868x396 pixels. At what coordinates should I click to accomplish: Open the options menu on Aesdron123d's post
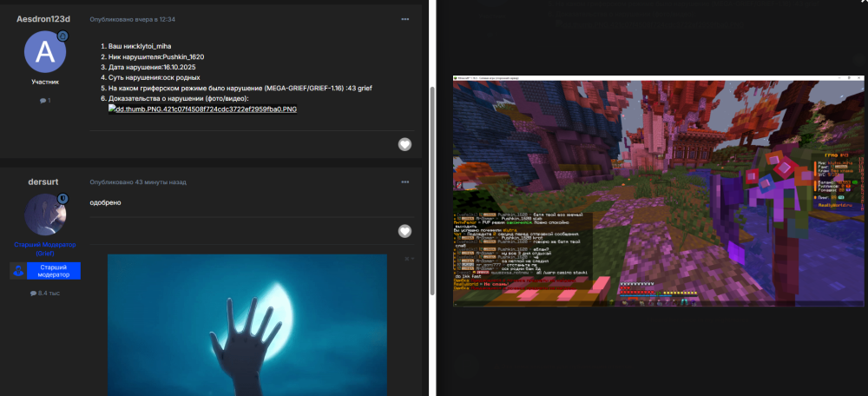405,19
